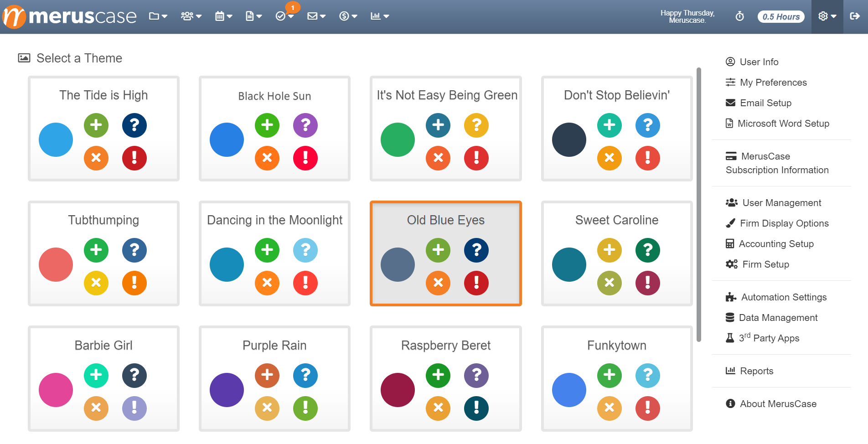Click the logout icon
This screenshot has height=444, width=868.
point(855,16)
